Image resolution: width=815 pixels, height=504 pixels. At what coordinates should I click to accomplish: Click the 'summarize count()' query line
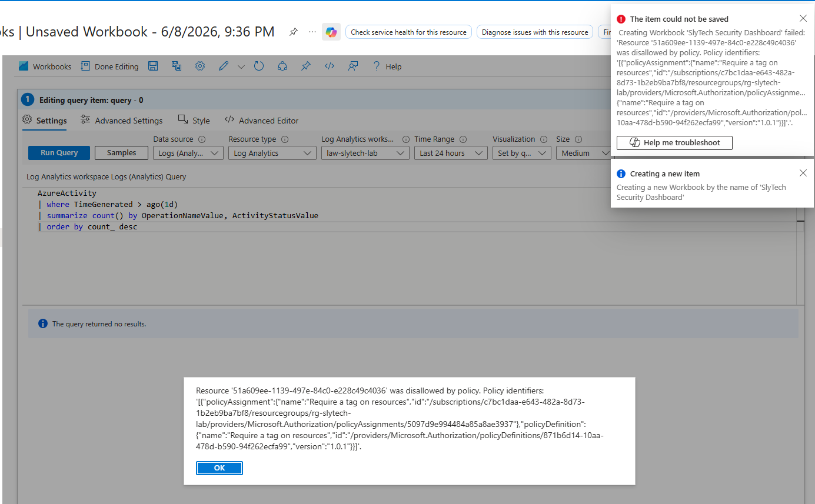(x=178, y=215)
